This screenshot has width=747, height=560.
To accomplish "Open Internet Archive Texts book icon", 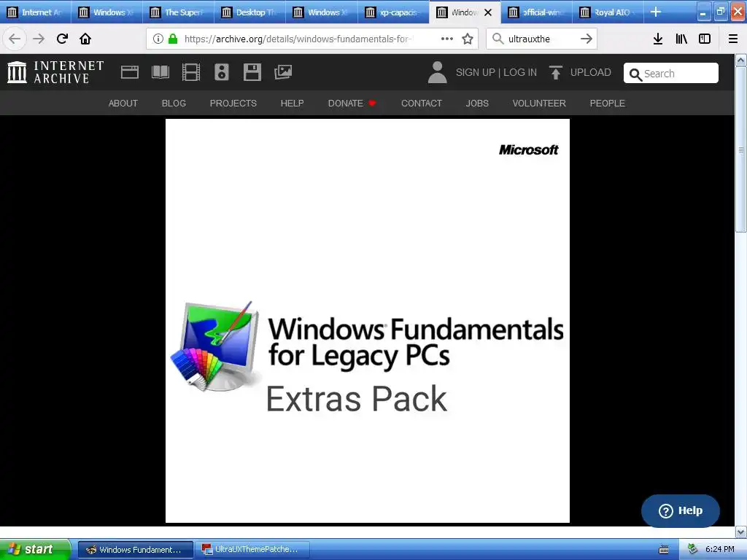I will (x=160, y=72).
